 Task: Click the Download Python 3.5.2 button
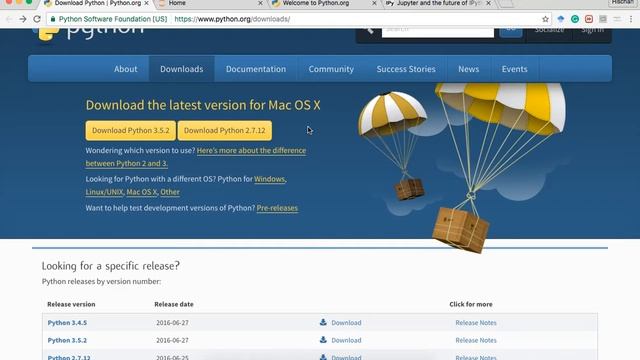click(x=131, y=131)
